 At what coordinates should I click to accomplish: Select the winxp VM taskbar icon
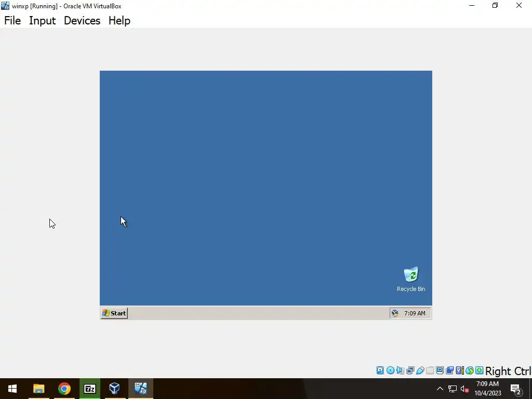click(140, 389)
